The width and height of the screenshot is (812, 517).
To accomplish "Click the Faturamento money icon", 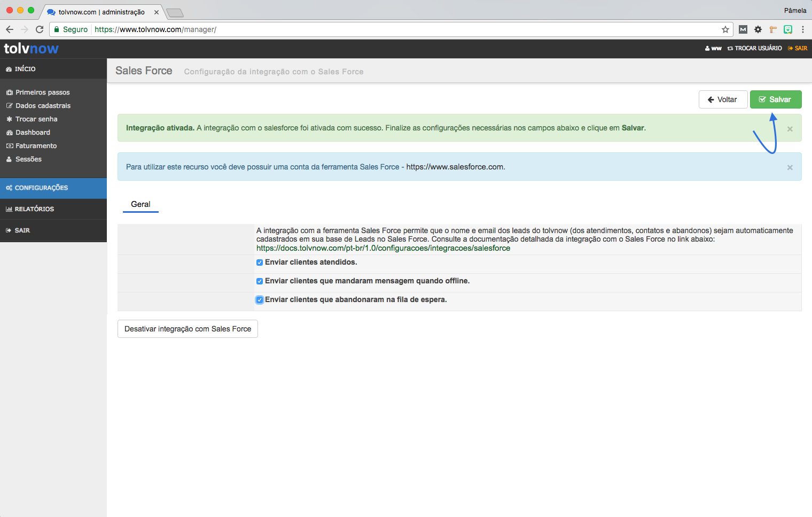I will point(9,146).
